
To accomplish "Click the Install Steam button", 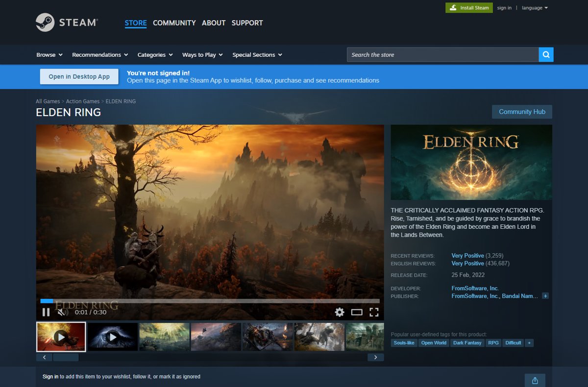I will [x=469, y=8].
